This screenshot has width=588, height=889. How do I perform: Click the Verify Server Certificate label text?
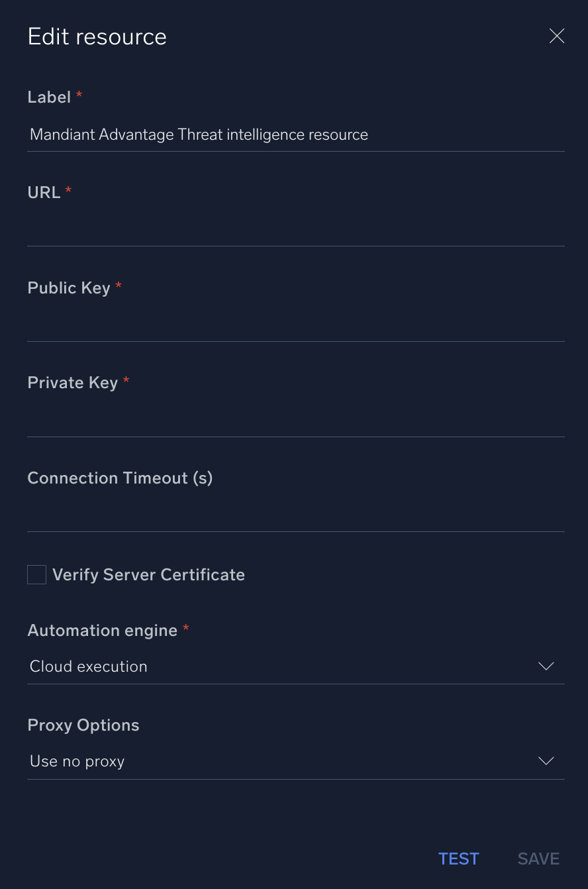pyautogui.click(x=148, y=574)
